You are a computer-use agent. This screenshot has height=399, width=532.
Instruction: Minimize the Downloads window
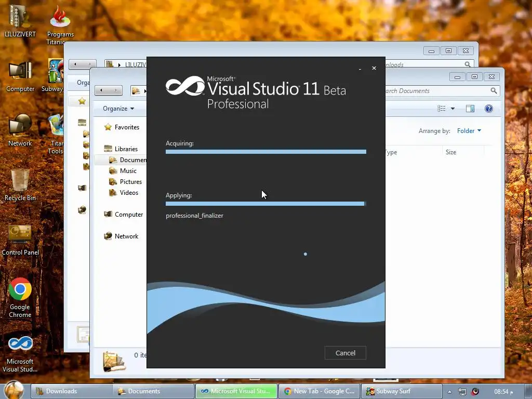pyautogui.click(x=431, y=51)
